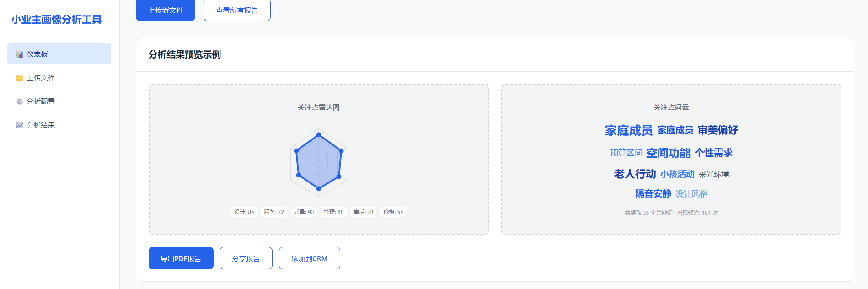
Task: Go to 上传文件 in sidebar
Action: 59,78
